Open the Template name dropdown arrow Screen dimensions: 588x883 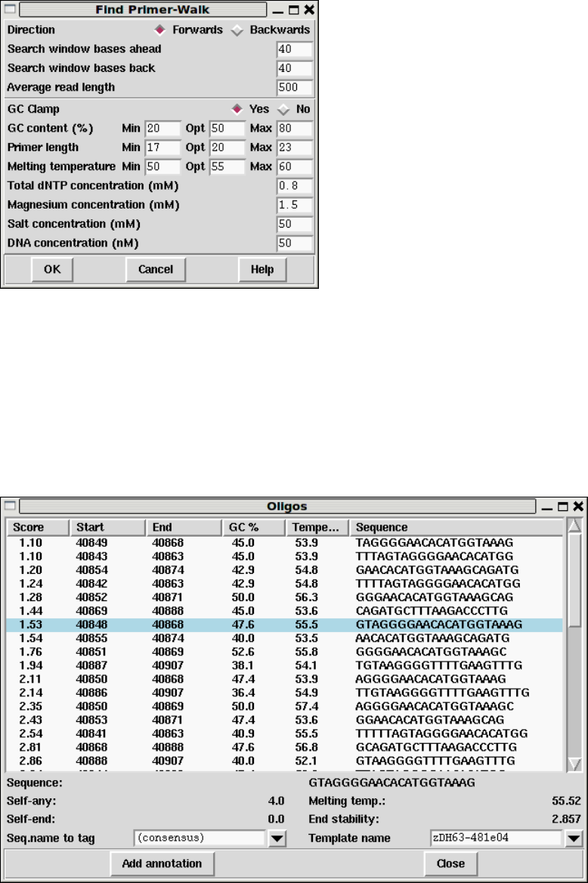pos(574,838)
